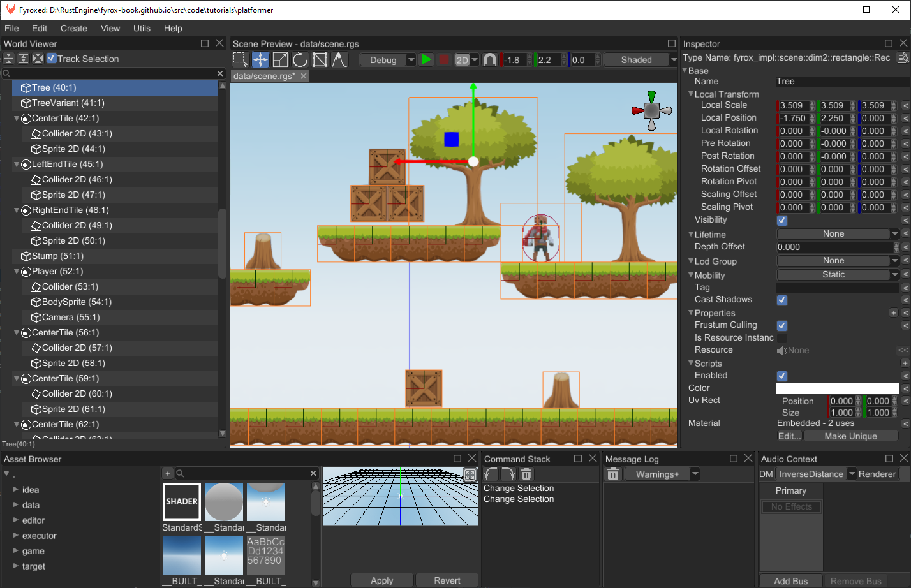Select the rectangular selection tool in Scene Preview
Image resolution: width=911 pixels, height=588 pixels.
pyautogui.click(x=241, y=59)
